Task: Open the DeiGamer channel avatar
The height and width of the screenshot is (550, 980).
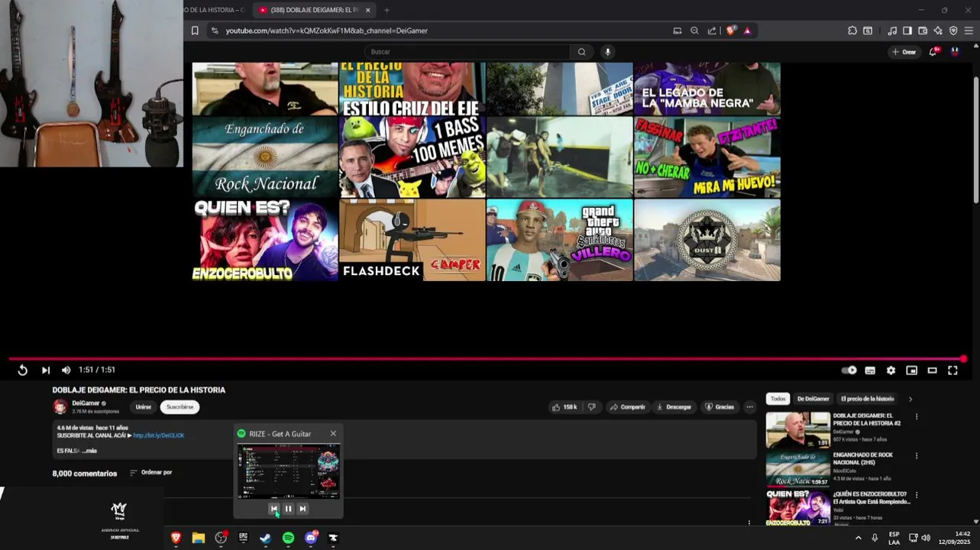Action: [60, 406]
